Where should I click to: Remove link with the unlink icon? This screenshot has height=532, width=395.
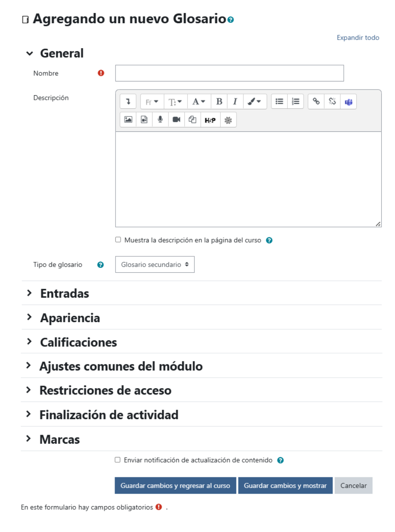[332, 102]
